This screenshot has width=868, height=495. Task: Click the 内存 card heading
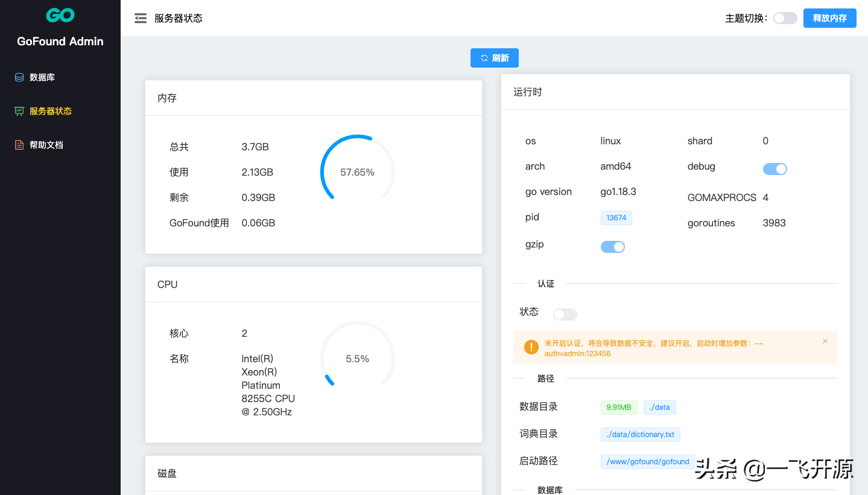point(167,98)
